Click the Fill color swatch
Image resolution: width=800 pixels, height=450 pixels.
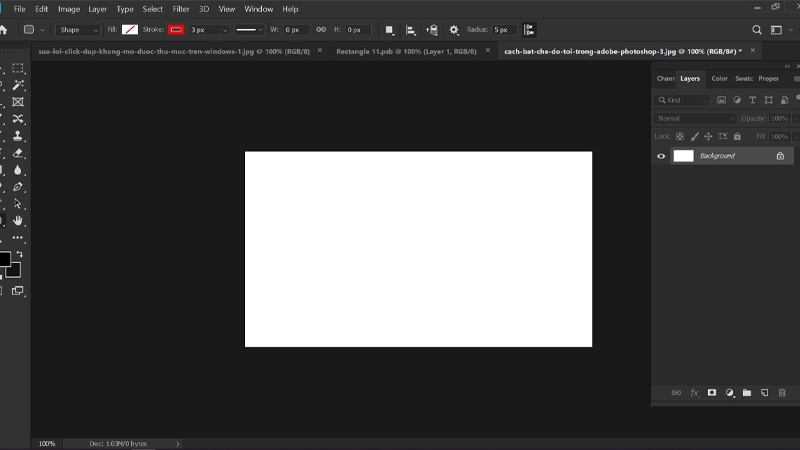(130, 30)
